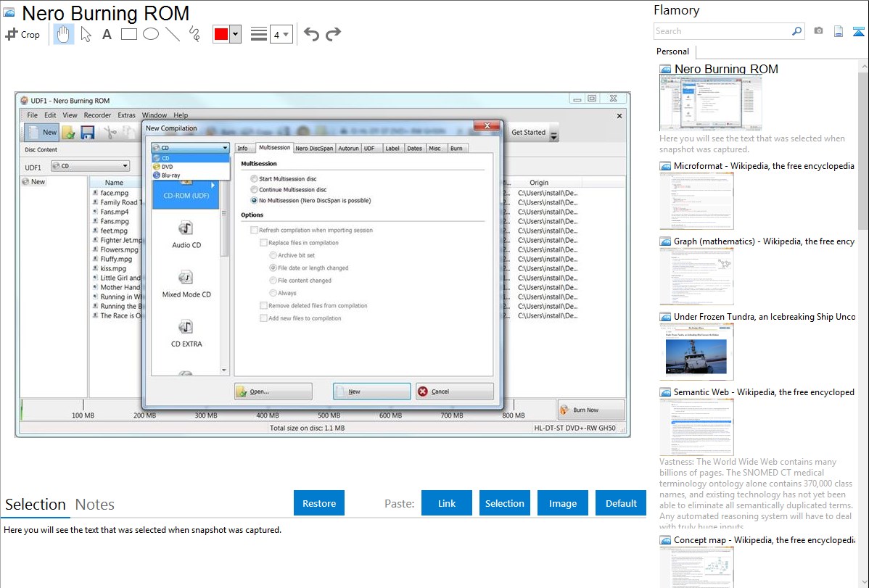869x588 pixels.
Task: Select the straight line tool
Action: (173, 34)
